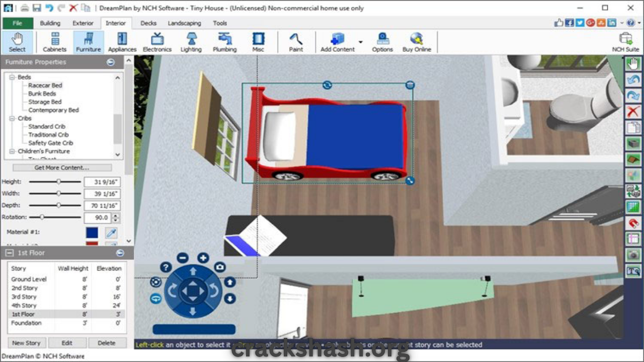The height and width of the screenshot is (362, 644).
Task: Select the Standard Crib item
Action: click(47, 127)
